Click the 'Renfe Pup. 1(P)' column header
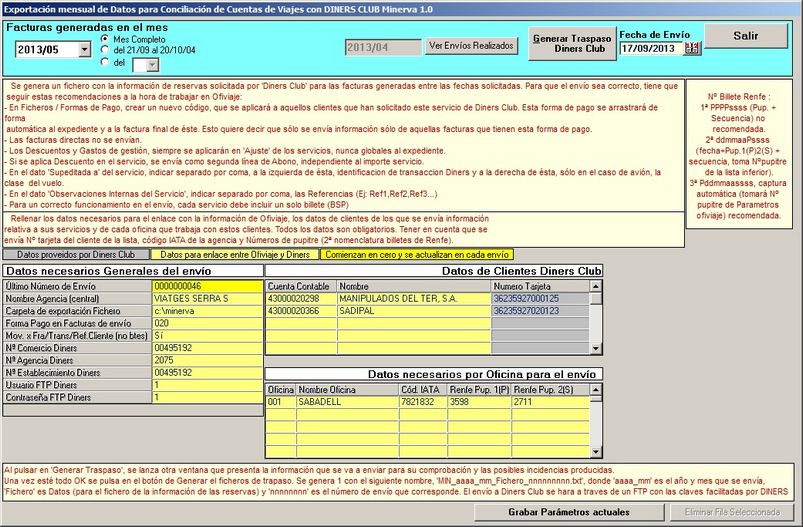Viewport: 803px width, 527px height. click(479, 390)
